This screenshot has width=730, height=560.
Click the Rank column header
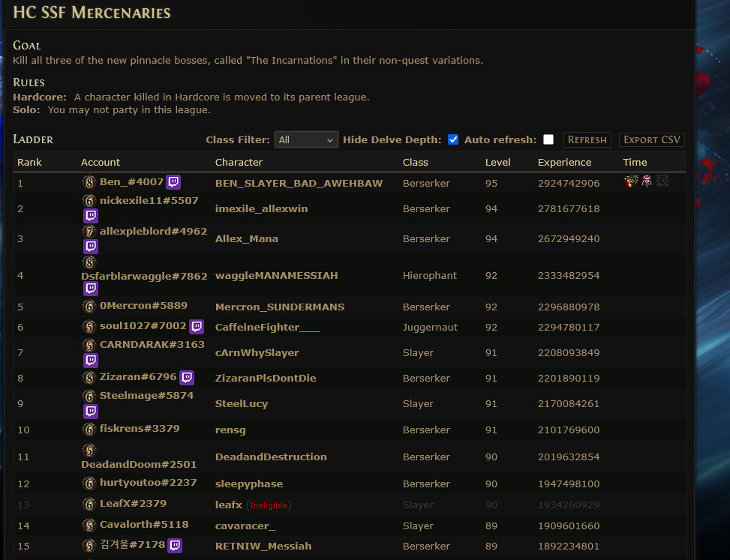tap(29, 163)
